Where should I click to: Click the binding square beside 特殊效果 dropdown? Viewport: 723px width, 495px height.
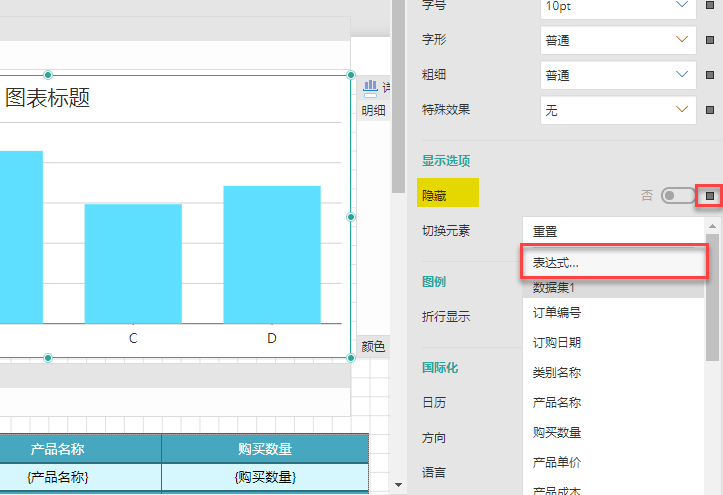point(711,110)
